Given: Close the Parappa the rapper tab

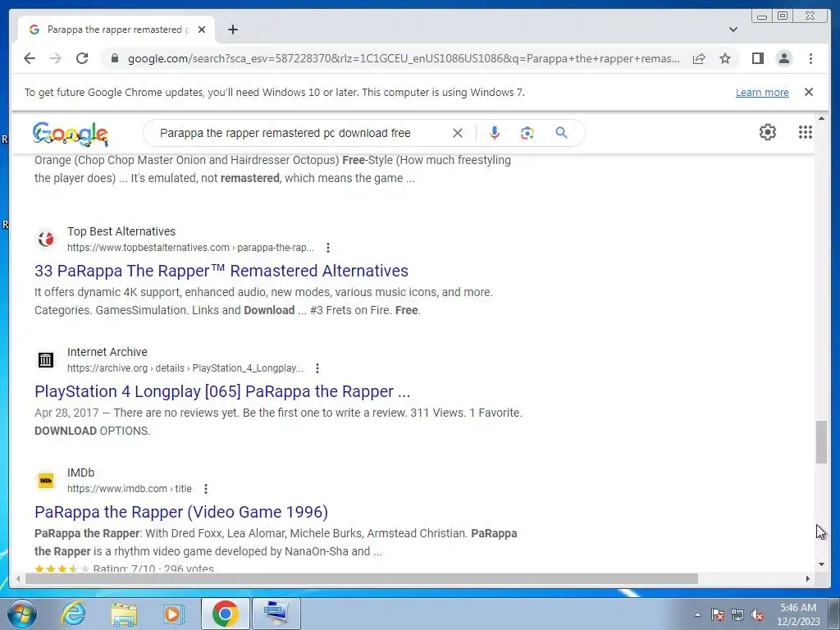Looking at the screenshot, I should [202, 30].
